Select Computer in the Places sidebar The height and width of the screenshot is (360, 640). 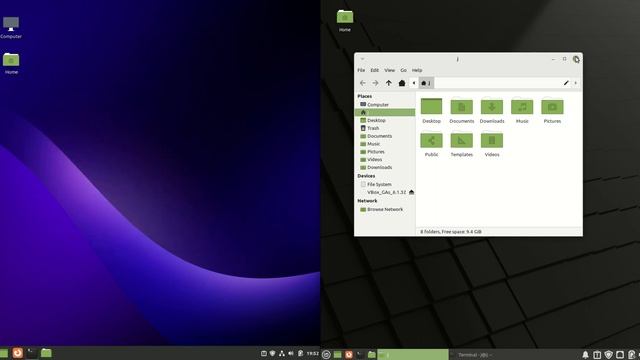point(385,104)
